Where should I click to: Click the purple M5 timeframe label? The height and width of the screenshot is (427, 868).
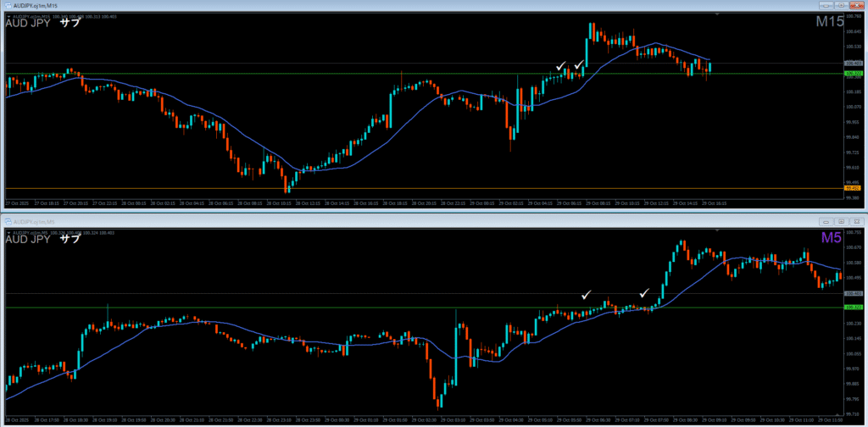click(831, 238)
